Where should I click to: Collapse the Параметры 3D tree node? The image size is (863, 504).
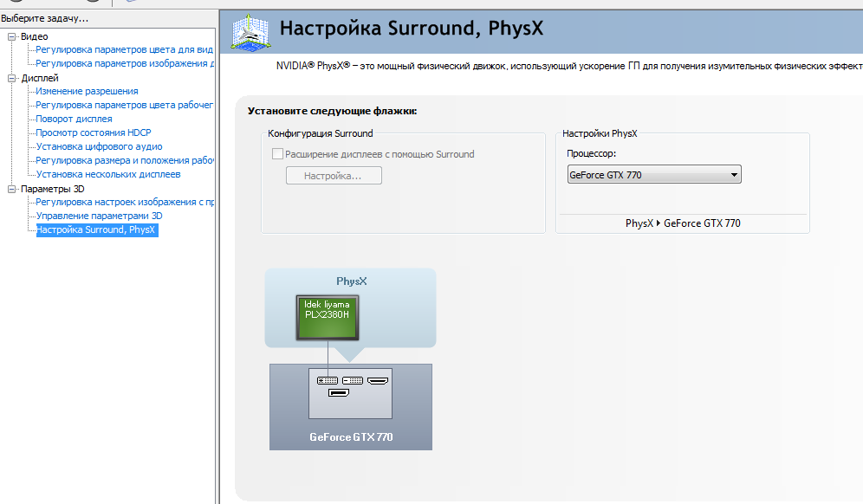[12, 189]
